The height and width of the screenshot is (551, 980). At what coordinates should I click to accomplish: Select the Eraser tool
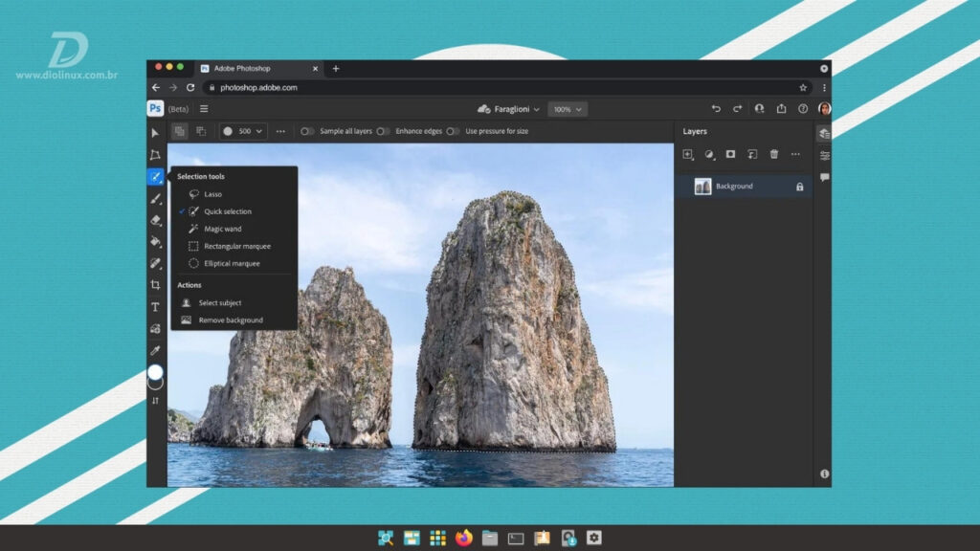156,219
